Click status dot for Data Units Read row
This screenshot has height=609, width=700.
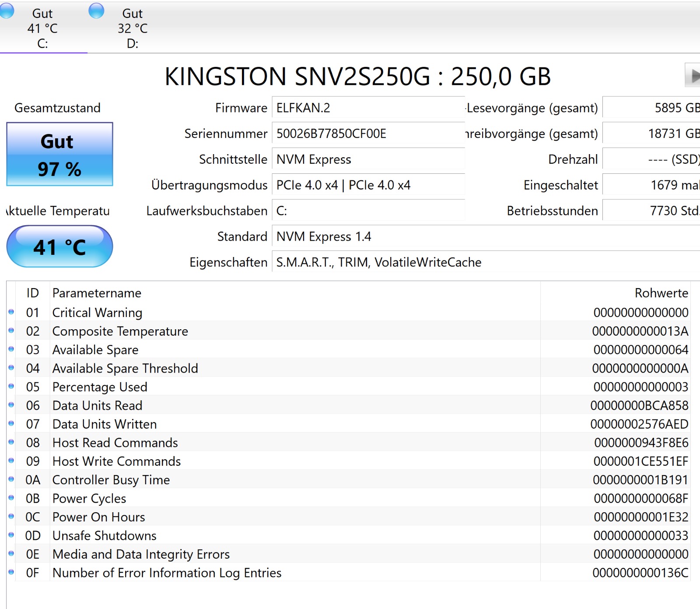[x=11, y=405]
